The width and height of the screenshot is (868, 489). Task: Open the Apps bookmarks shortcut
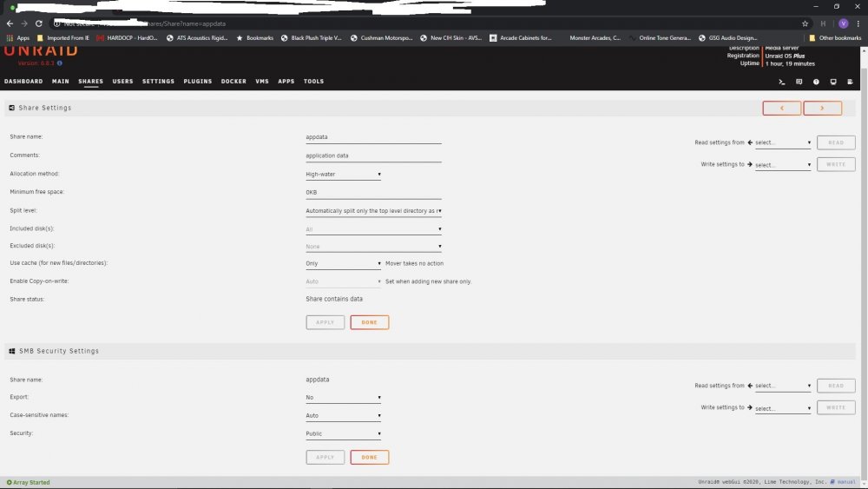[17, 38]
